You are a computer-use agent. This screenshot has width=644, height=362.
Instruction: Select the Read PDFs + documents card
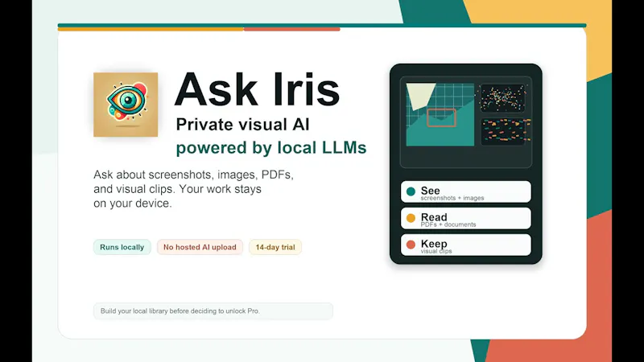pos(466,218)
